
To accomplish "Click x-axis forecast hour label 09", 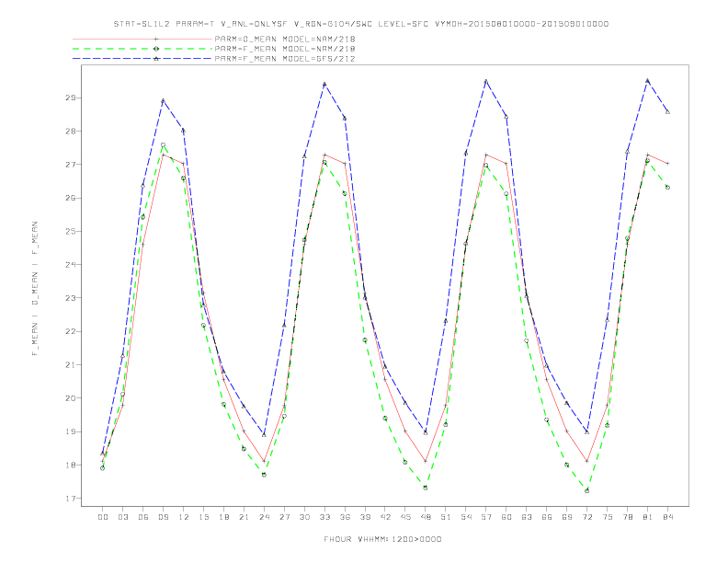I will pyautogui.click(x=163, y=517).
